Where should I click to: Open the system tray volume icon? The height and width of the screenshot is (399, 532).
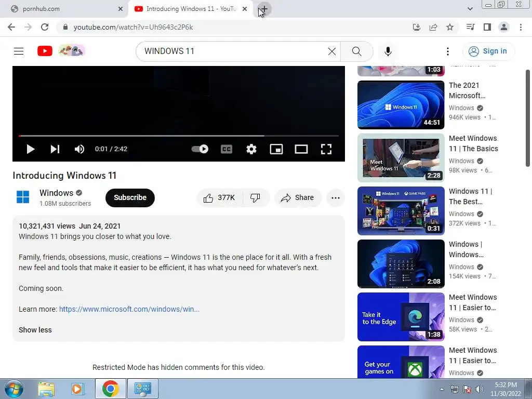click(x=480, y=389)
